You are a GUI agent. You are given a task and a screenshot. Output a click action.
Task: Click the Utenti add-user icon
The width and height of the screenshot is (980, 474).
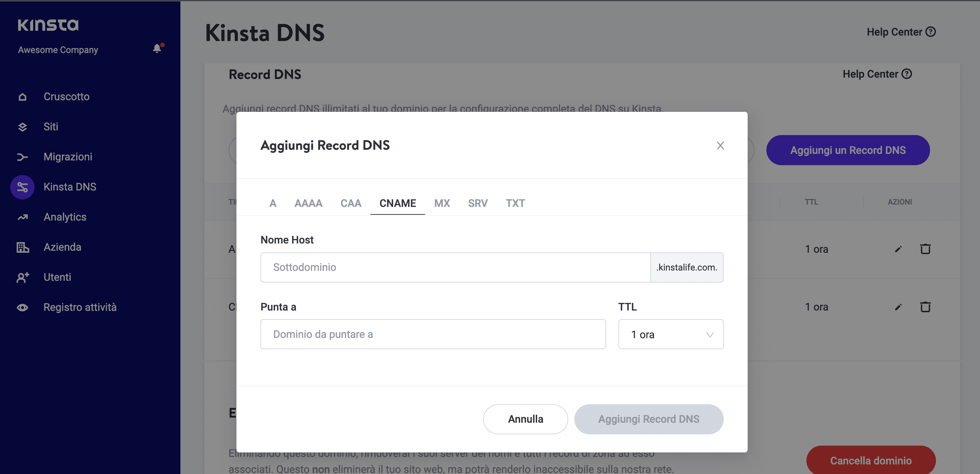(23, 277)
